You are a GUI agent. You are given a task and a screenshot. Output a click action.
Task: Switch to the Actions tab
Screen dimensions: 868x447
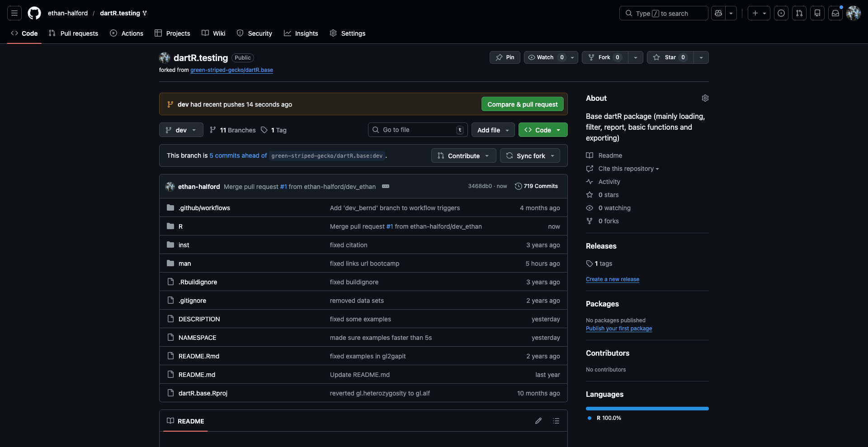(x=127, y=33)
